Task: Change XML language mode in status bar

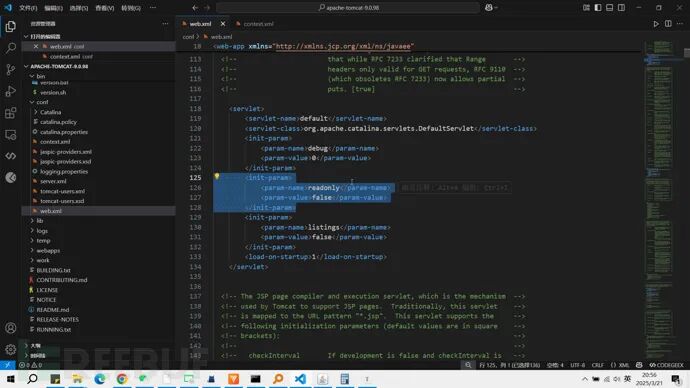Action: pyautogui.click(x=620, y=365)
